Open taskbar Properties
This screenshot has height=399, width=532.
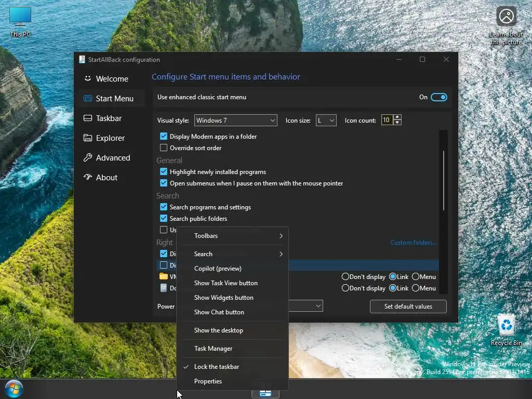(233, 381)
